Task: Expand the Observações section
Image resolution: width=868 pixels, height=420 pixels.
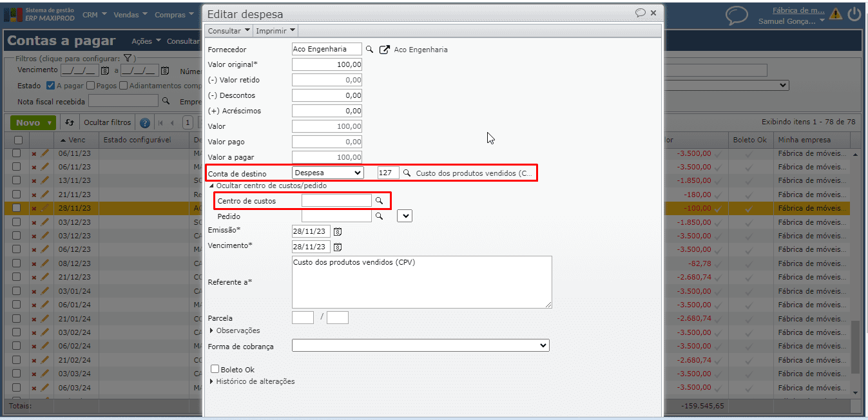Action: pyautogui.click(x=235, y=330)
